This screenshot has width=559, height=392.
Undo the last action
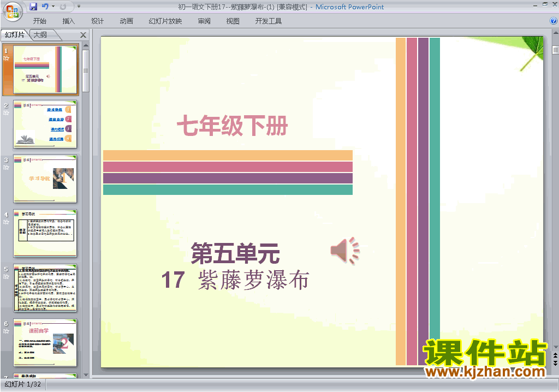coord(45,7)
